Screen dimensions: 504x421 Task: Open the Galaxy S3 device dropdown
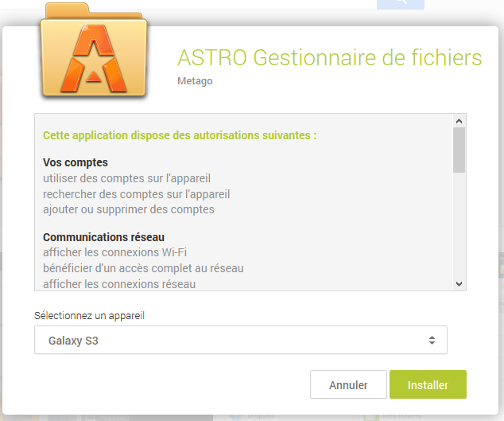pyautogui.click(x=240, y=340)
